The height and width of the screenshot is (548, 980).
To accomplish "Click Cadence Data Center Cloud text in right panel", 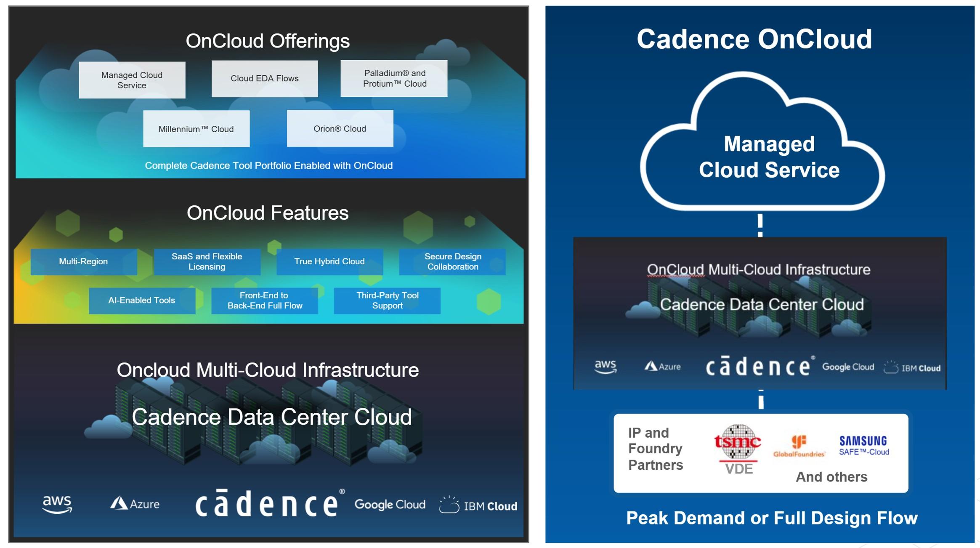I will click(762, 304).
